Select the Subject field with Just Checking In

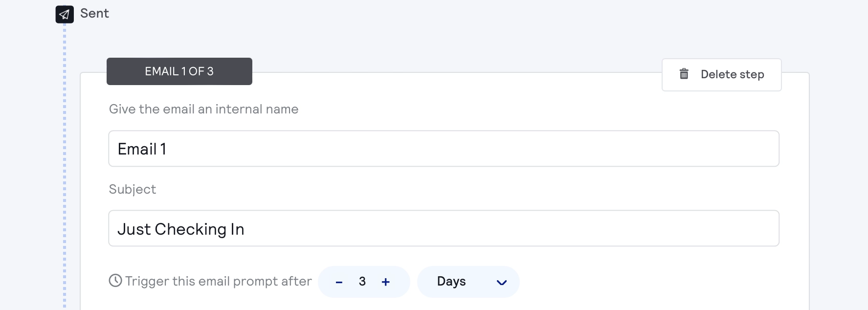(443, 228)
